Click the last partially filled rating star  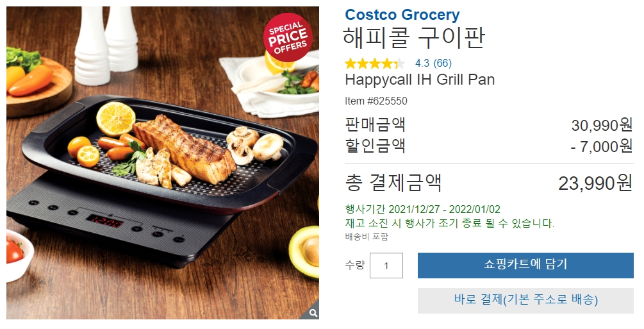click(x=399, y=63)
